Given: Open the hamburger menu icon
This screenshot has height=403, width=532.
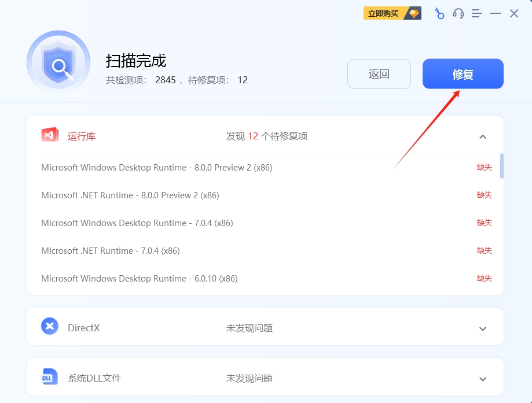Looking at the screenshot, I should 476,13.
